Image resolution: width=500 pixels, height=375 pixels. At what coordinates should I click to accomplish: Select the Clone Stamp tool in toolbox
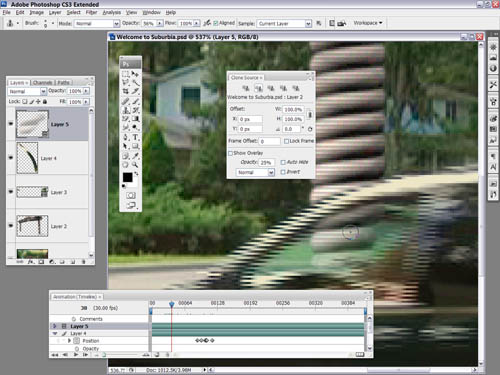click(126, 110)
